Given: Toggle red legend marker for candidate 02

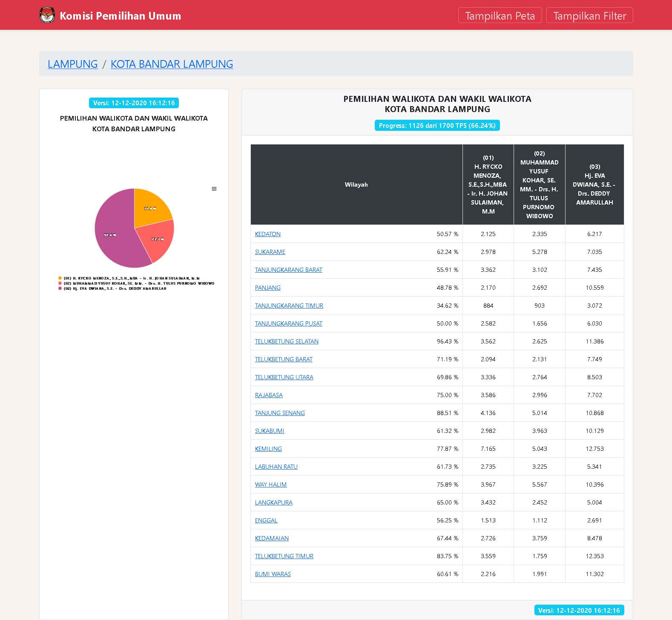Looking at the screenshot, I should [x=60, y=283].
